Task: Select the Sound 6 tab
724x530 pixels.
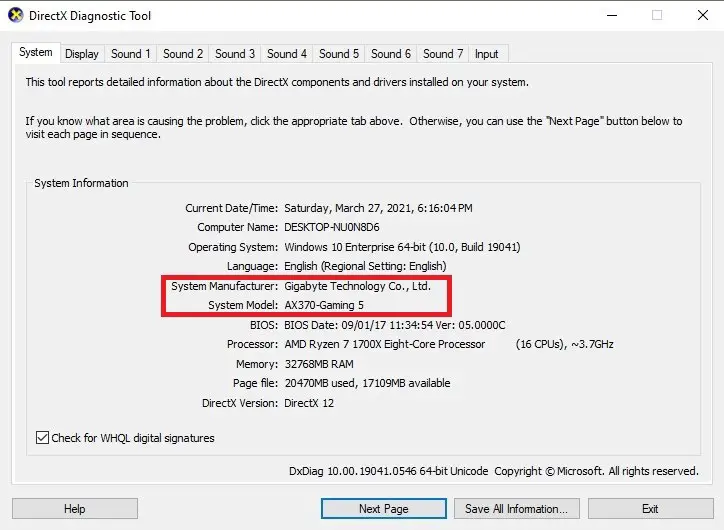Action: point(391,54)
